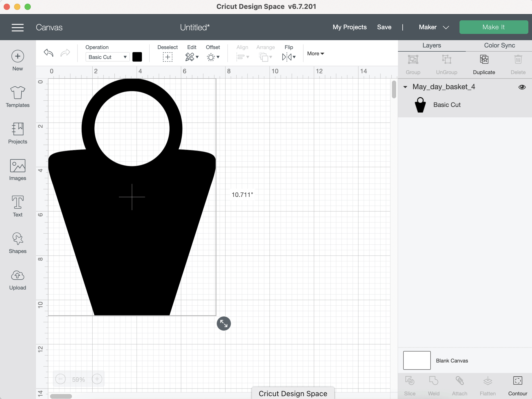Redo the last undone action
This screenshot has width=532, height=399.
point(65,53)
